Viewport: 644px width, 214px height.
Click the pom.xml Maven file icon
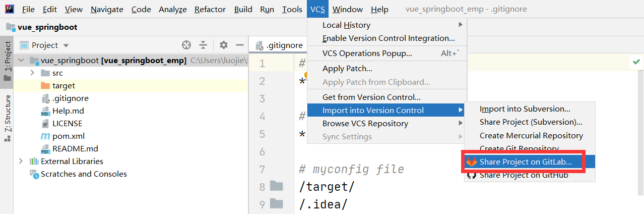[45, 136]
